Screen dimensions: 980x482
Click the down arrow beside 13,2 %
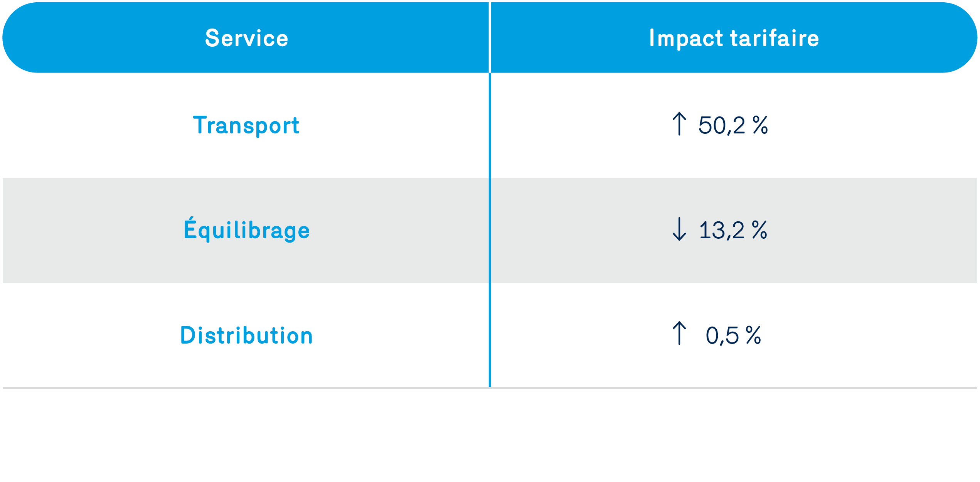pos(679,229)
